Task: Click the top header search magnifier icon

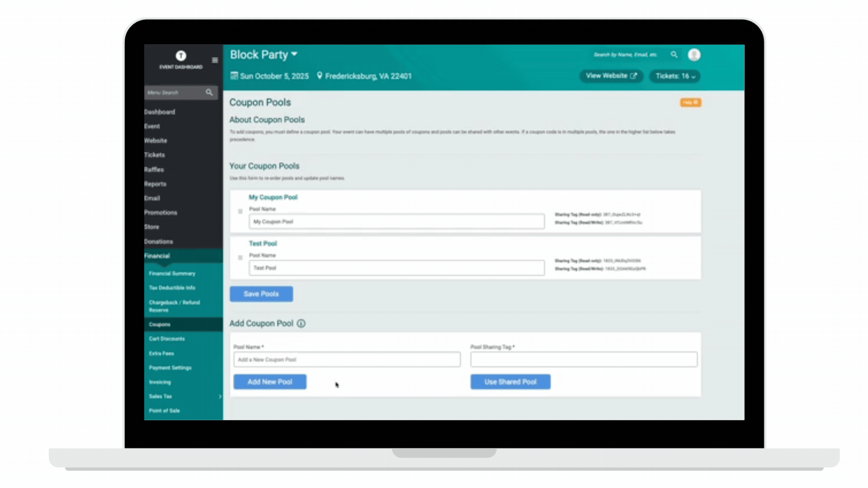Action: pos(674,55)
